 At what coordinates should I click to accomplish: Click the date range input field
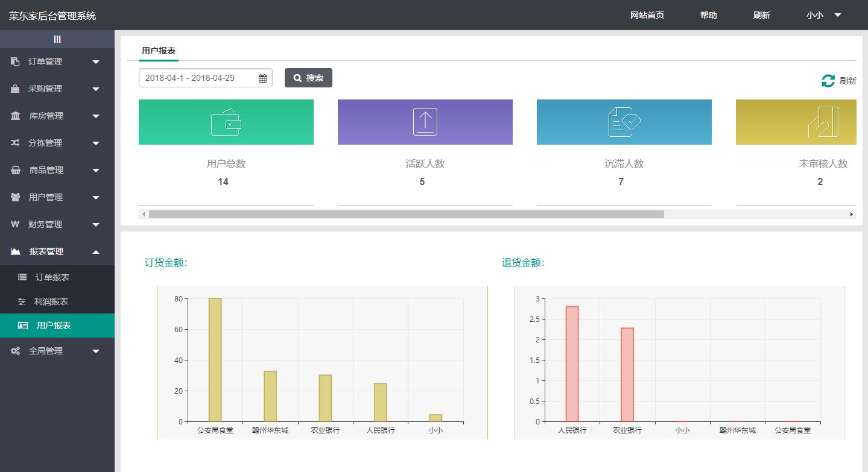(198, 78)
